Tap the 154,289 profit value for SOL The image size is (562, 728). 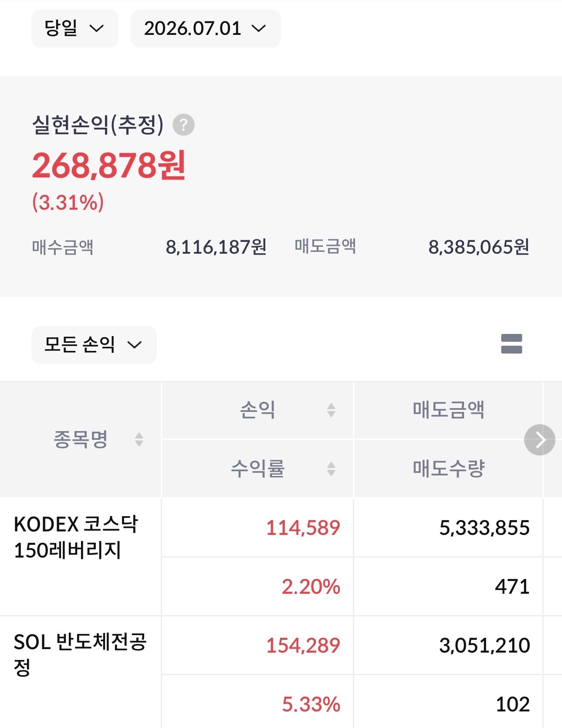pos(303,646)
